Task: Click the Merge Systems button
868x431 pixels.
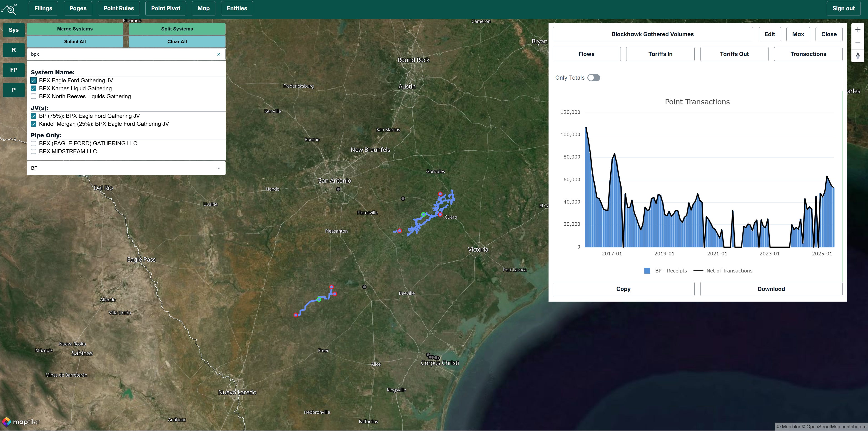Action: (75, 29)
